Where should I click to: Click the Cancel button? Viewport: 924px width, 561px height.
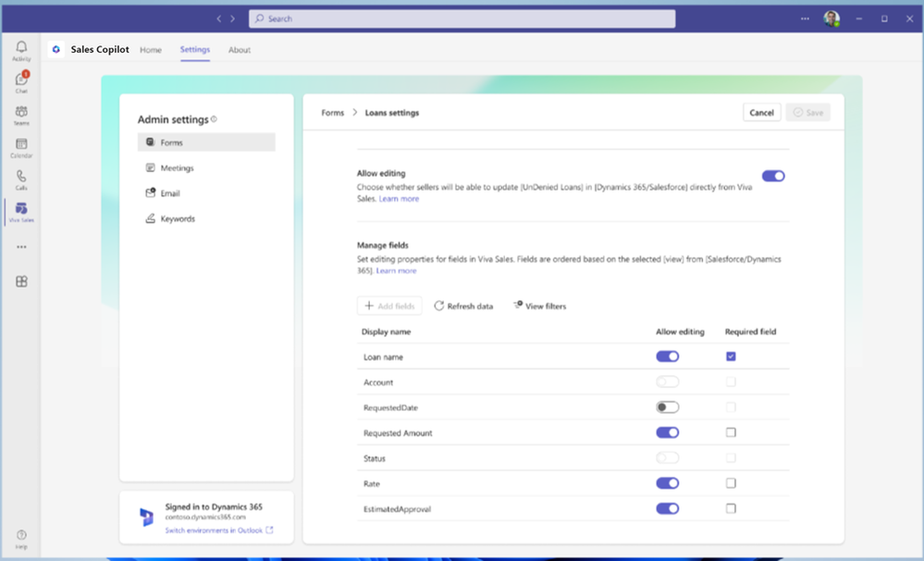point(761,113)
